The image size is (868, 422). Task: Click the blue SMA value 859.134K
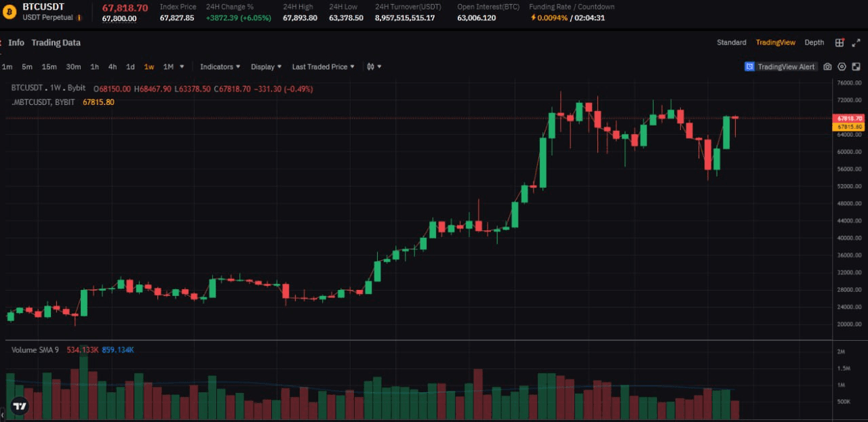[118, 350]
